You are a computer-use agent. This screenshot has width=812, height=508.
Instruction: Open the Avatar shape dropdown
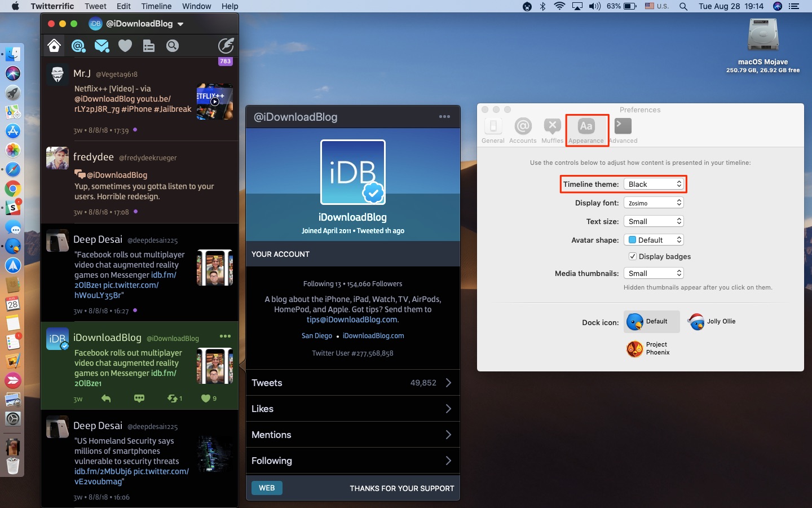coord(654,240)
